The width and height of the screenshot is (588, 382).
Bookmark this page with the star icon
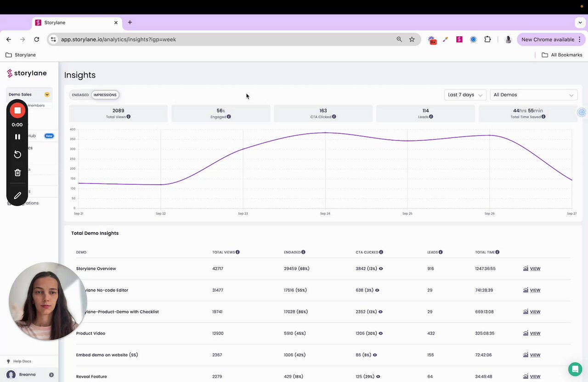412,40
